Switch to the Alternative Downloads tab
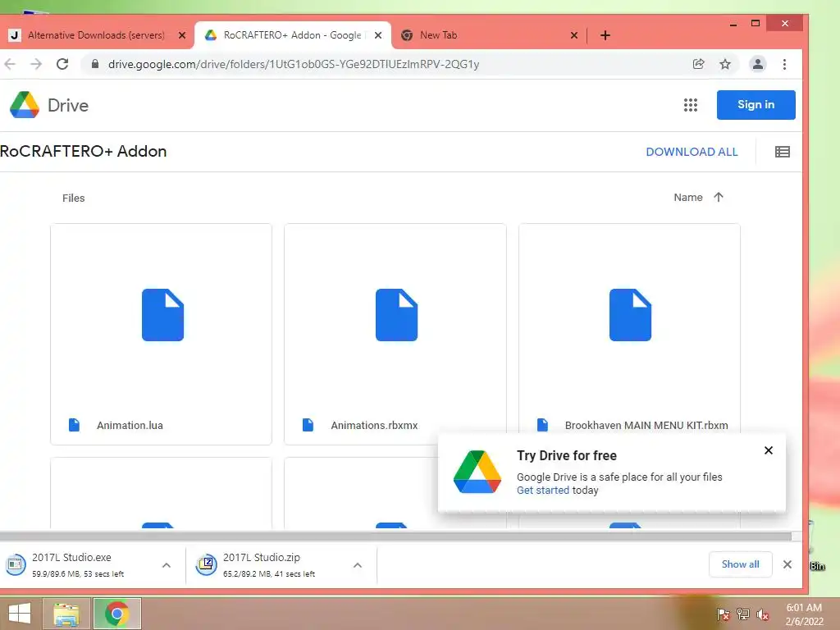The height and width of the screenshot is (630, 840). [x=97, y=35]
